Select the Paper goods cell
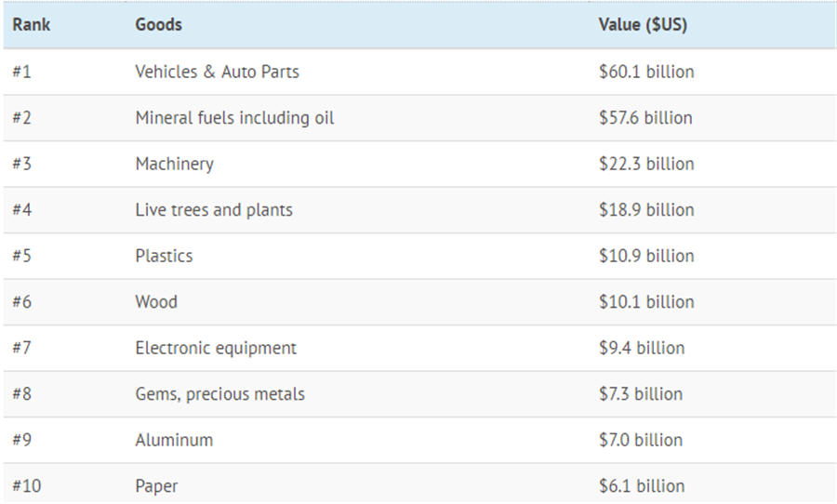 pyautogui.click(x=156, y=486)
